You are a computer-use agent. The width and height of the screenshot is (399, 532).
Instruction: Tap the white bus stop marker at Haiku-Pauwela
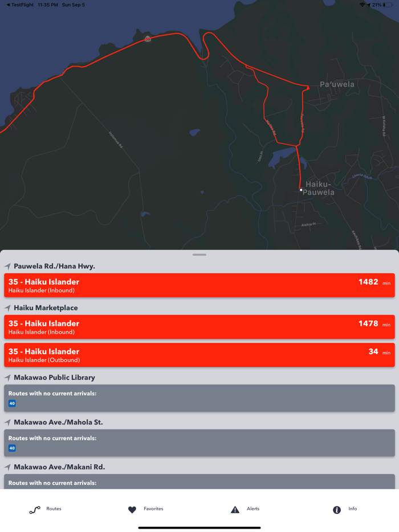301,190
